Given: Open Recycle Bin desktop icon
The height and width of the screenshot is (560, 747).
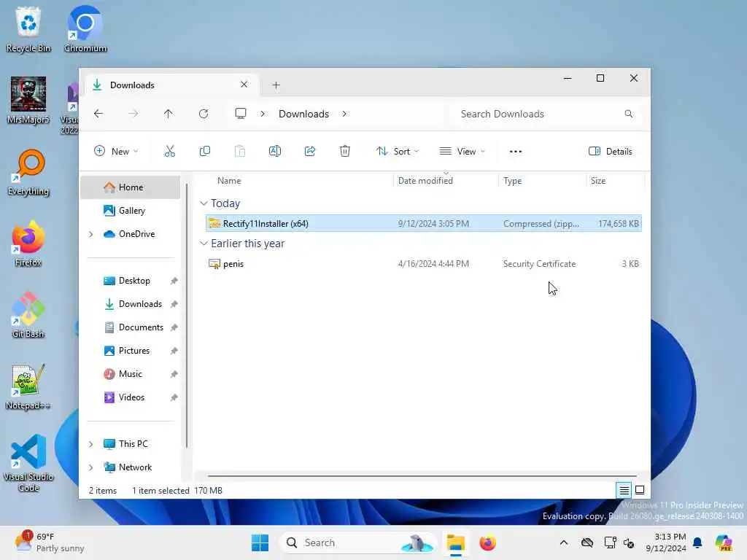Looking at the screenshot, I should click(28, 29).
